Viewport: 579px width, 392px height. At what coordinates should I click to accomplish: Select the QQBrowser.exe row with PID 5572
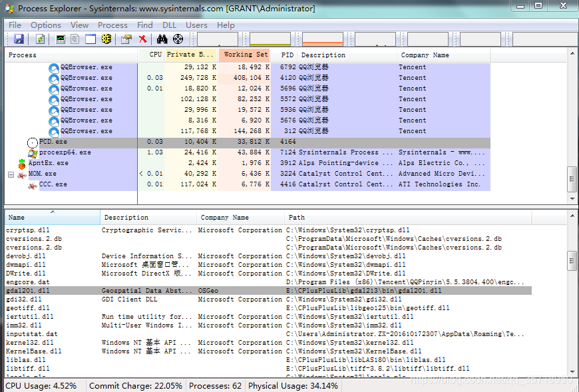[248, 99]
